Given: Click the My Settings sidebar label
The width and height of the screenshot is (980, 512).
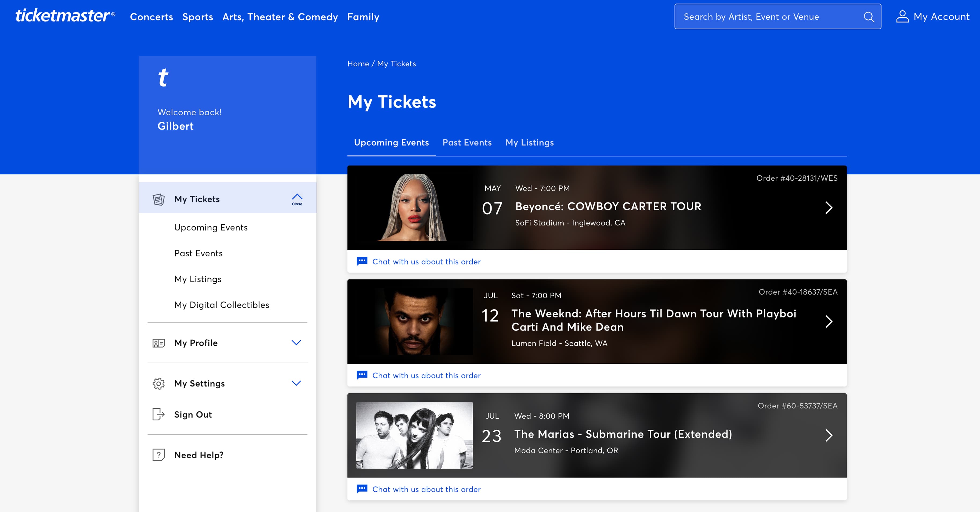Looking at the screenshot, I should [199, 383].
